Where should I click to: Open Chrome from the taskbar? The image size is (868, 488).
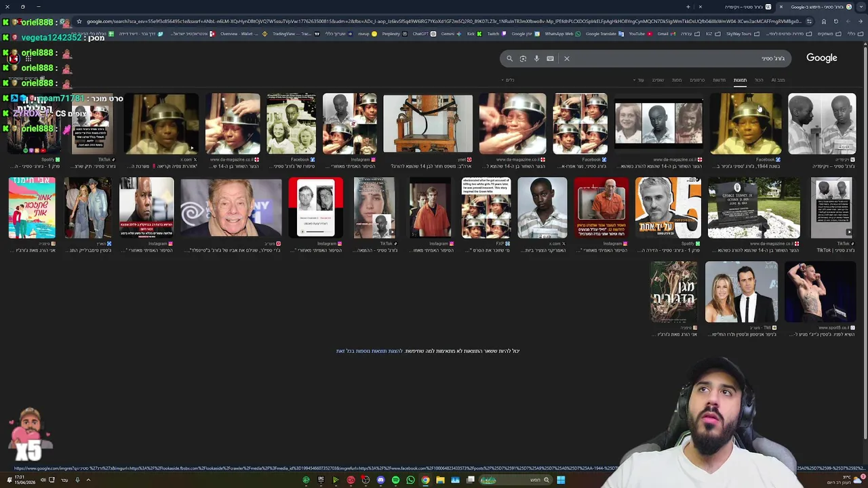coord(425,480)
